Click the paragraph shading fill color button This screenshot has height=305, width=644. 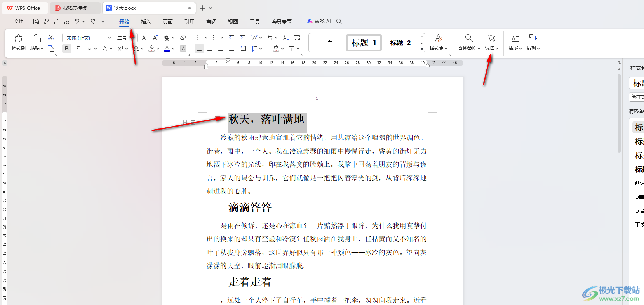276,49
